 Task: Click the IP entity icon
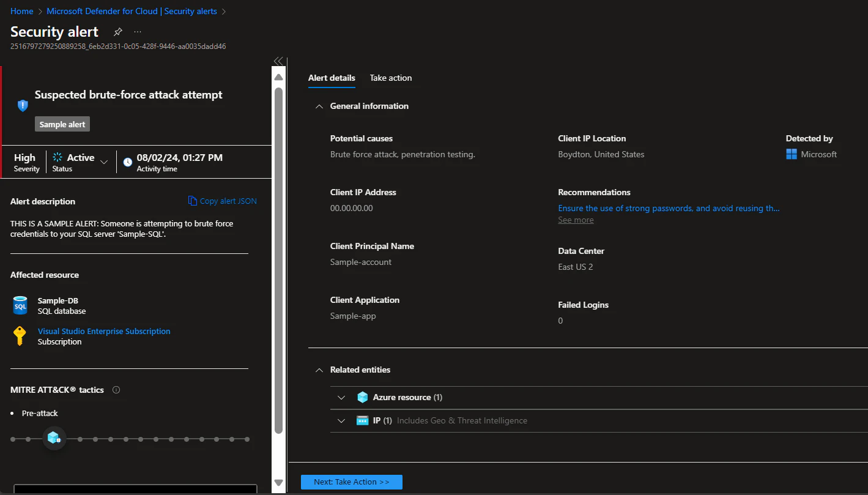(363, 420)
